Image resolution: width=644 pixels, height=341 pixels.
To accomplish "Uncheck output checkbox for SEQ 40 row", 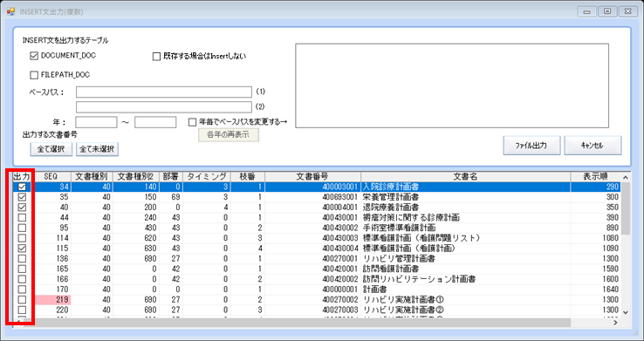I will (22, 208).
